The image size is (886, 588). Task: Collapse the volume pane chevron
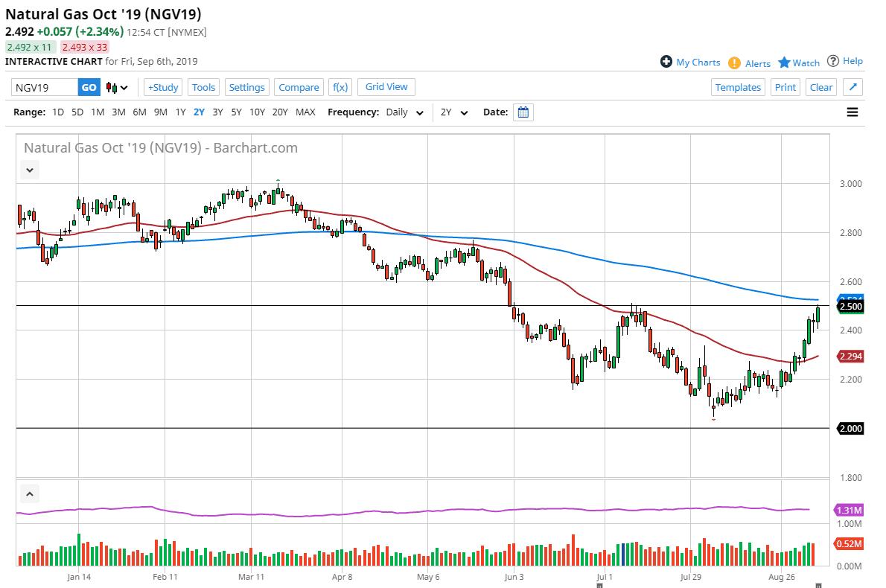point(30,493)
